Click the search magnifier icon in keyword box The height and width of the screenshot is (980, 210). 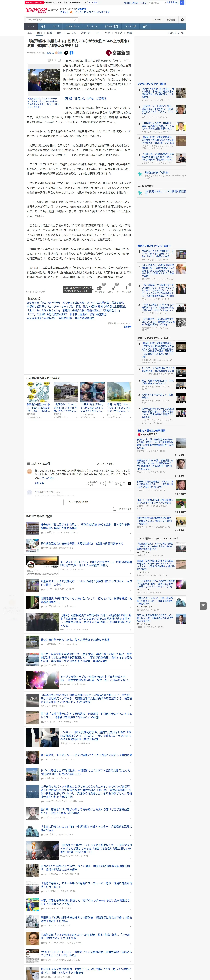pyautogui.click(x=75, y=19)
